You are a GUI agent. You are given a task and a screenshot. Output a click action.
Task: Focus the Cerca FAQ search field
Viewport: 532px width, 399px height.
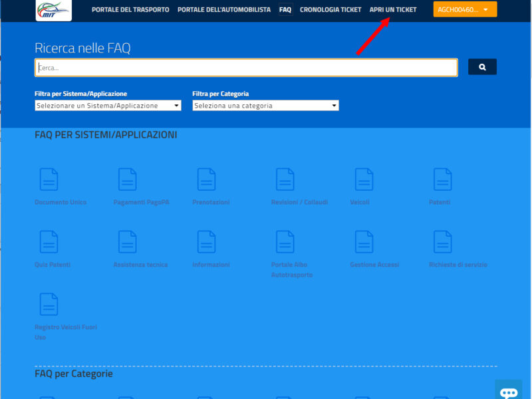(x=246, y=68)
